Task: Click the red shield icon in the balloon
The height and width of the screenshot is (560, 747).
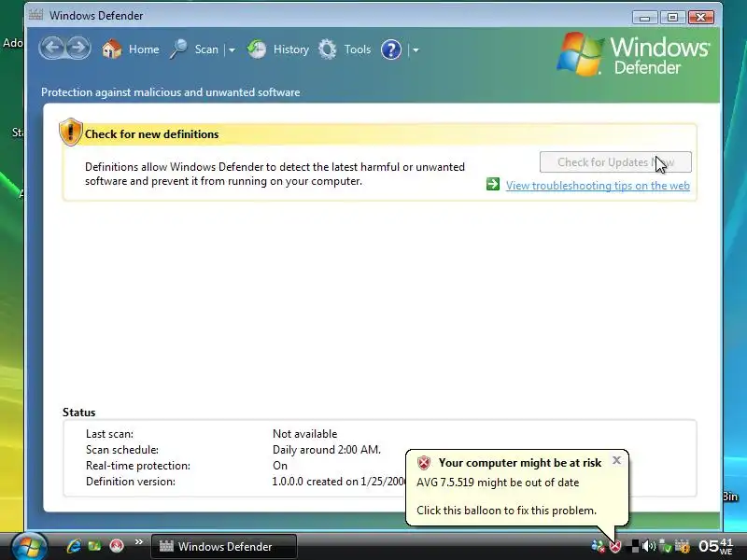Action: point(424,462)
